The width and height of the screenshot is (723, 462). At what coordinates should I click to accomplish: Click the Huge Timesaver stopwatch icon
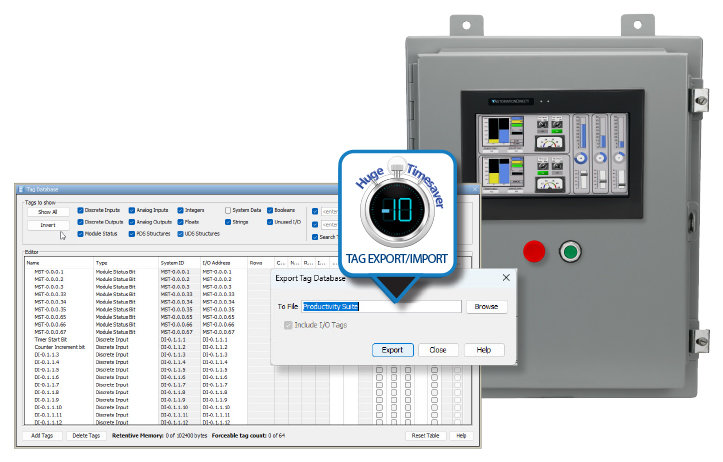[x=397, y=210]
